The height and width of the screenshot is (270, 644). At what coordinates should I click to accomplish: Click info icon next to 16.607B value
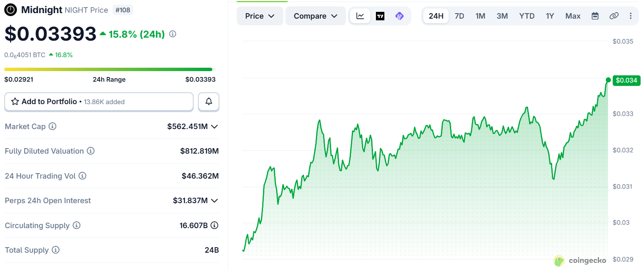[x=214, y=225]
